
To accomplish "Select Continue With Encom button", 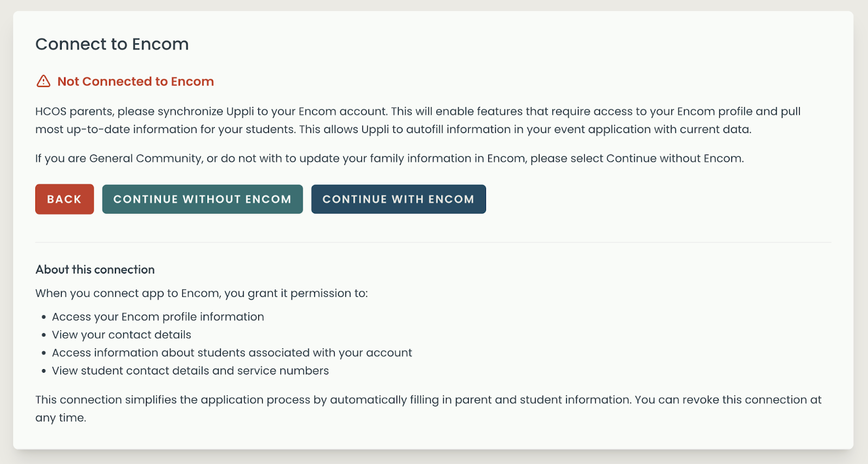I will [398, 199].
